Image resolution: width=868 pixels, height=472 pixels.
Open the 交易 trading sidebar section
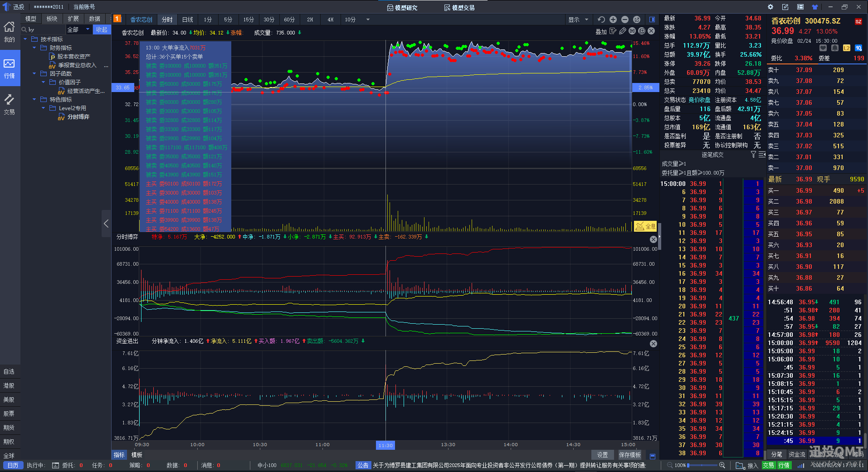10,104
